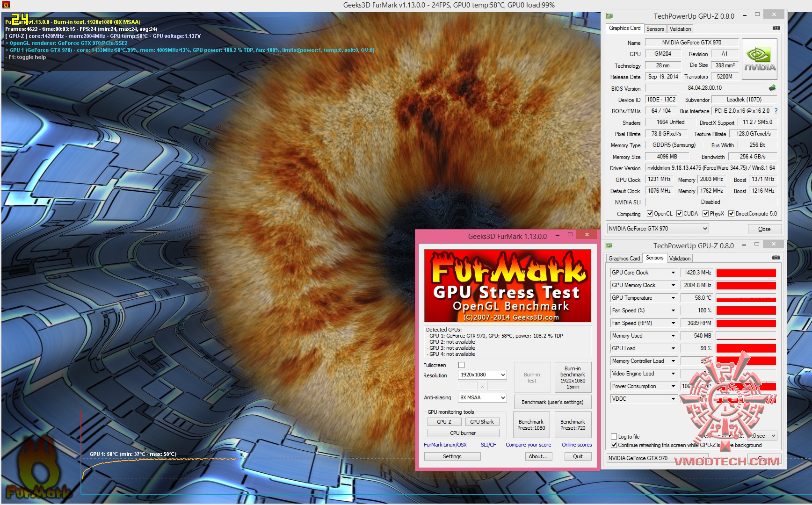812x505 pixels.
Task: Click the NVIDIA logo in GPU-Z
Action: coord(760,59)
